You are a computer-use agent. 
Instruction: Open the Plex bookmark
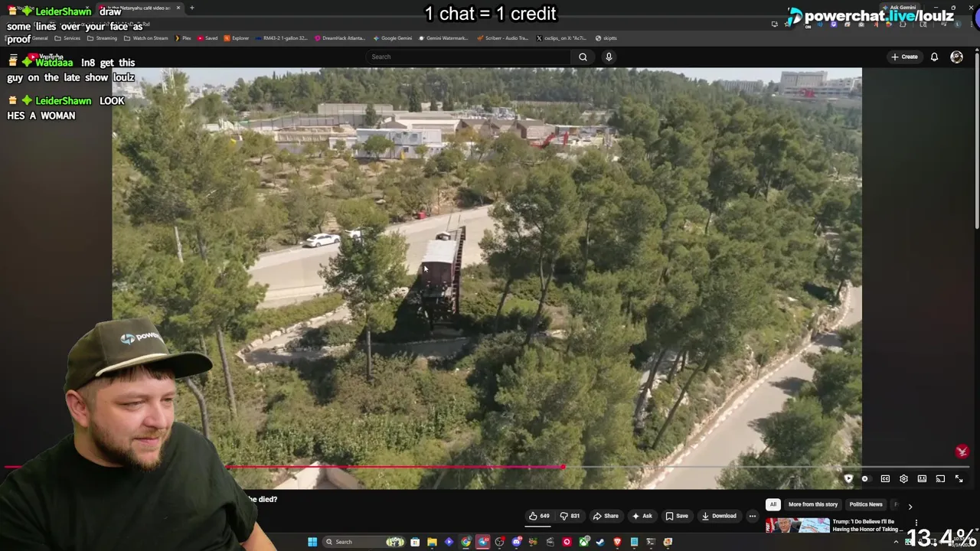tap(183, 38)
